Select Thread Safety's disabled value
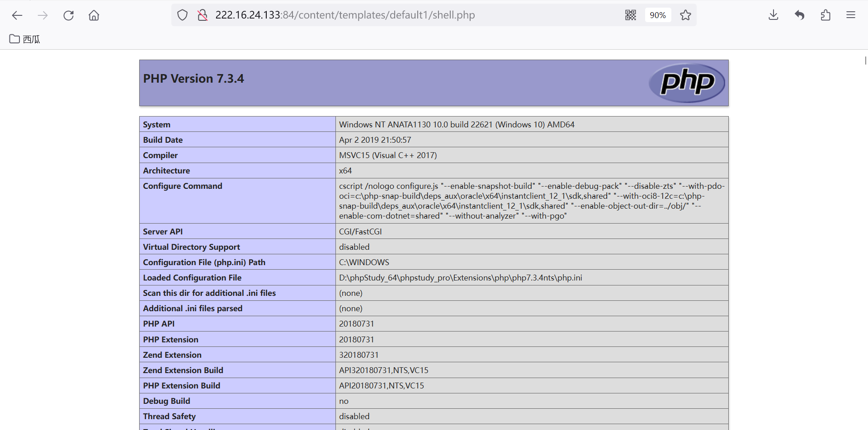Image resolution: width=868 pixels, height=430 pixels. (x=354, y=416)
